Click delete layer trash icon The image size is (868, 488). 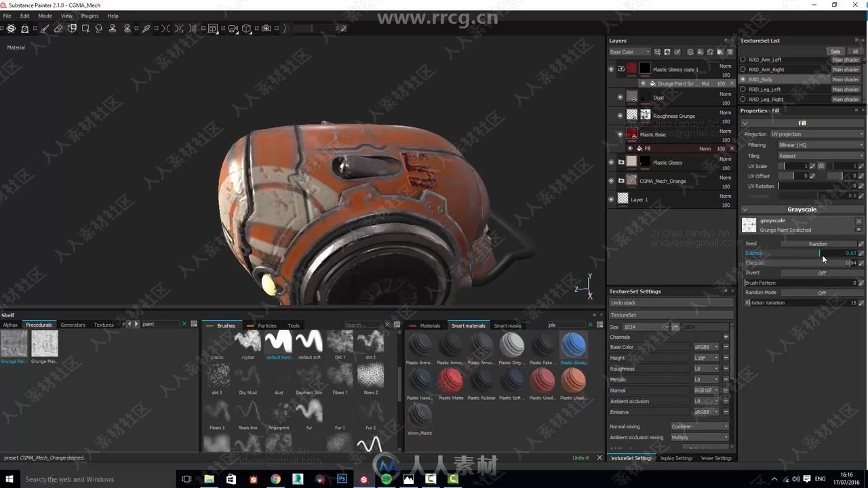(x=730, y=52)
